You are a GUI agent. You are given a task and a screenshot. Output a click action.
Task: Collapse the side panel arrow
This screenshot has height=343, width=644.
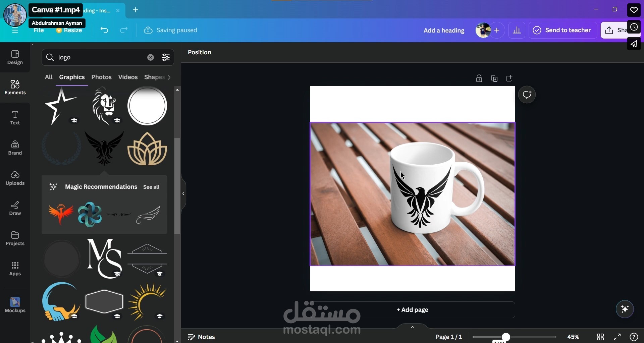click(x=183, y=194)
